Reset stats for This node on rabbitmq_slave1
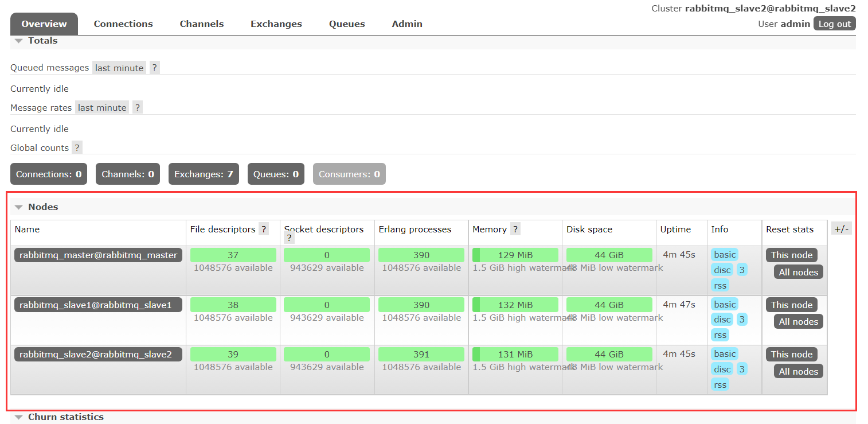868x424 pixels. [792, 305]
